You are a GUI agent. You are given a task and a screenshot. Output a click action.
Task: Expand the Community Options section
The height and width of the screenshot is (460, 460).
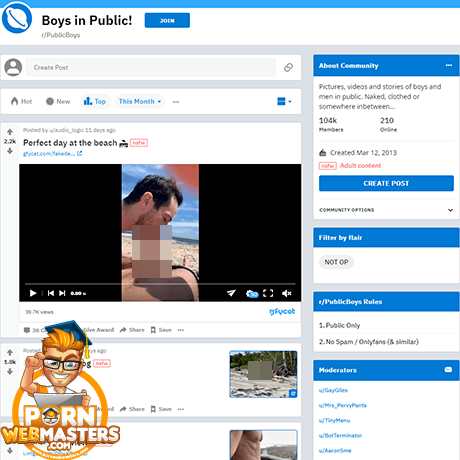(x=386, y=210)
